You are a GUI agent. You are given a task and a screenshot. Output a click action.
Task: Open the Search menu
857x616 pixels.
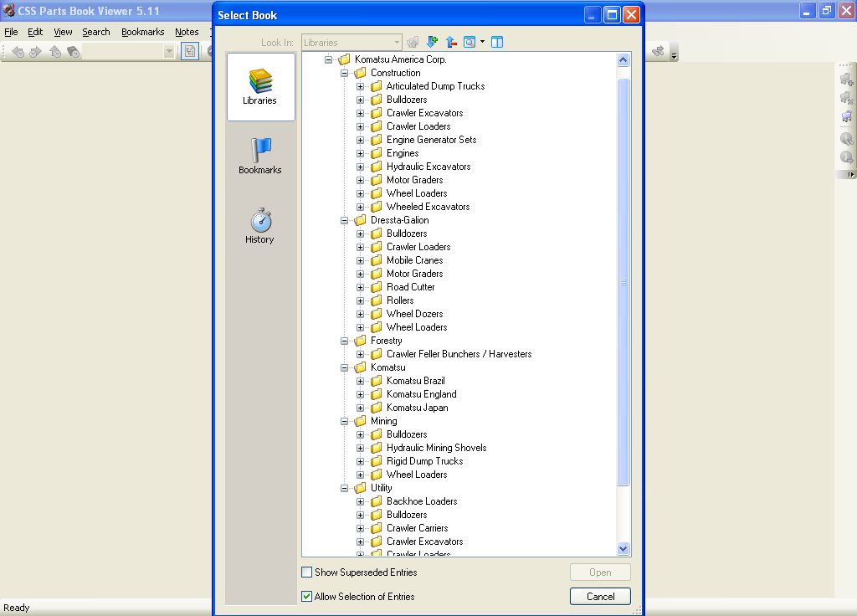(x=96, y=32)
